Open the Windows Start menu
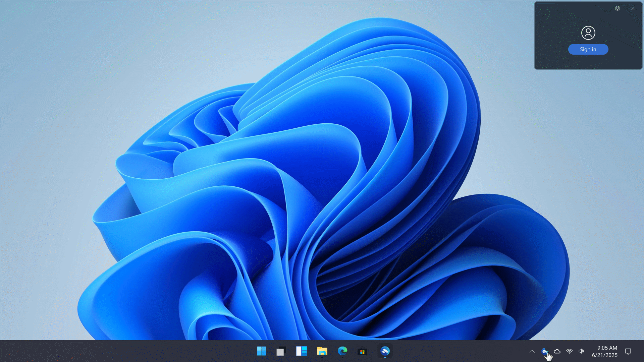Image resolution: width=644 pixels, height=362 pixels. [262, 351]
